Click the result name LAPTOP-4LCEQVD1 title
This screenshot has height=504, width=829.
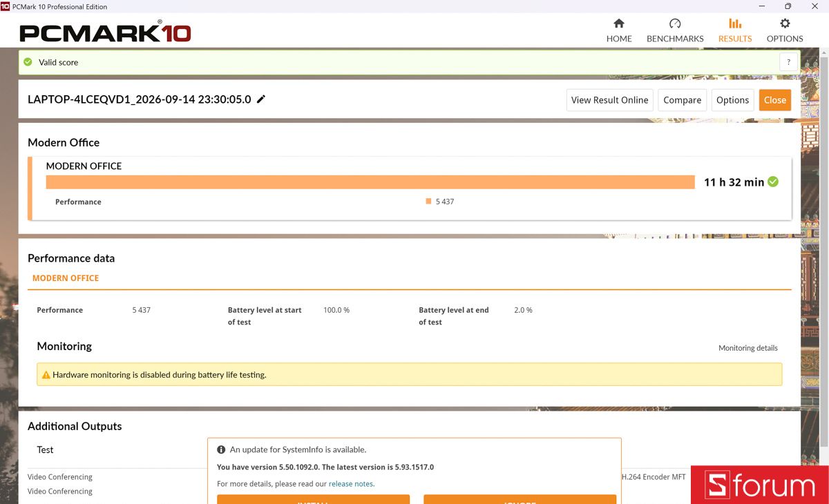(140, 99)
